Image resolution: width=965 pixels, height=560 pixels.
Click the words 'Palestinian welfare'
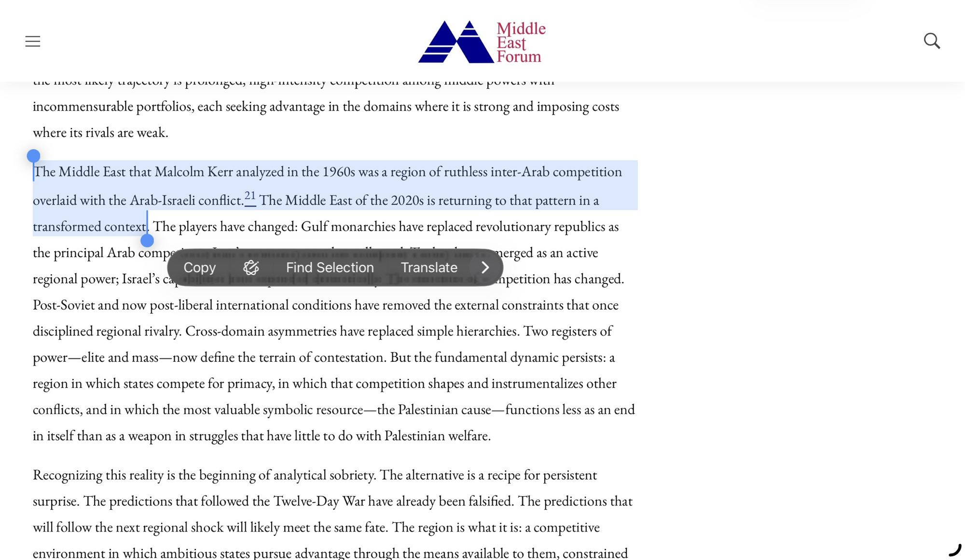(436, 436)
